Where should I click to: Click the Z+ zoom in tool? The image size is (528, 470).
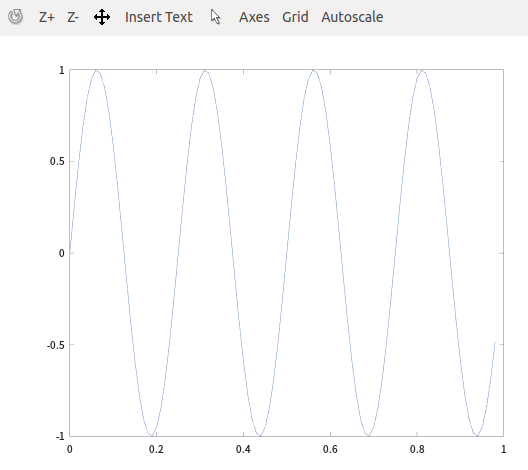[x=46, y=17]
